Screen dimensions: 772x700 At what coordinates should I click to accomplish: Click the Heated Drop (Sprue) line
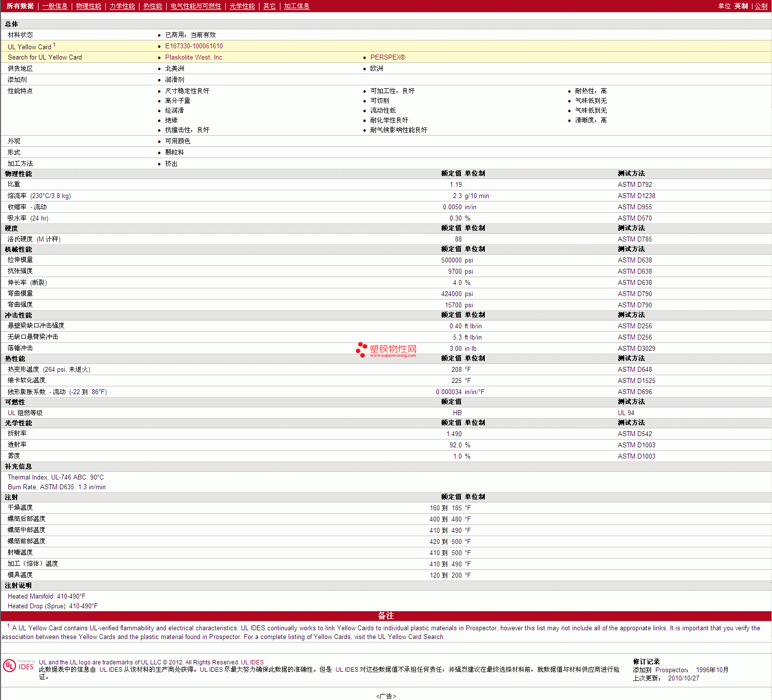coord(53,606)
